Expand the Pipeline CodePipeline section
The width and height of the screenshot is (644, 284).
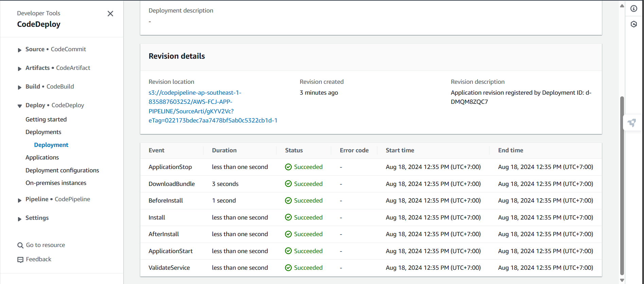tap(20, 200)
